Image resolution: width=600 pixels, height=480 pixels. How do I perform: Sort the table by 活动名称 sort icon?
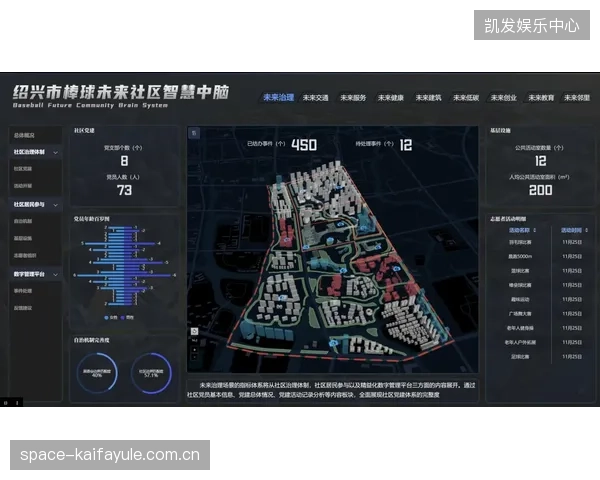point(535,230)
